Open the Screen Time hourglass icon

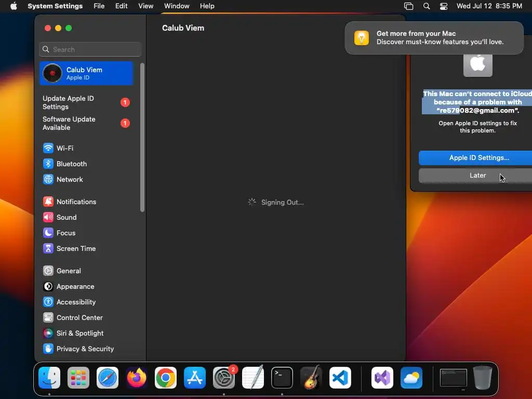tap(48, 249)
